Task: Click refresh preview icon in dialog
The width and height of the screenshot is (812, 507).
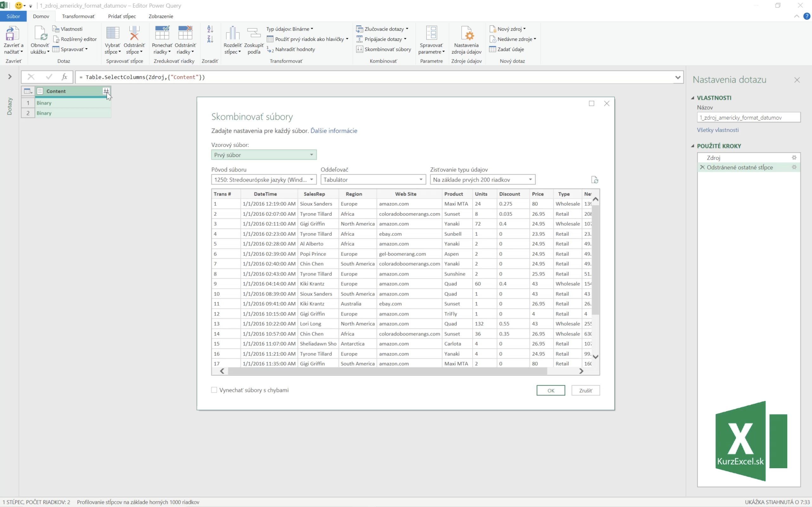Action: (x=595, y=180)
